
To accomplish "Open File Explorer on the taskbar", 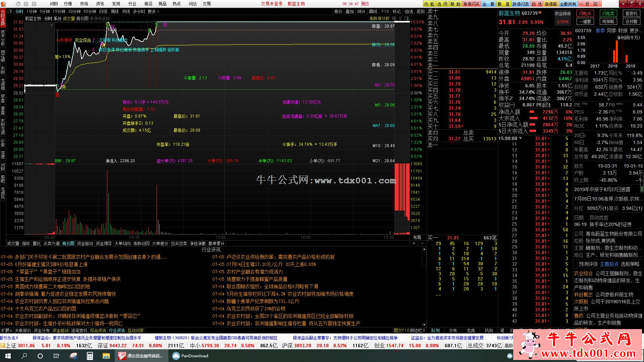I will pos(106,356).
